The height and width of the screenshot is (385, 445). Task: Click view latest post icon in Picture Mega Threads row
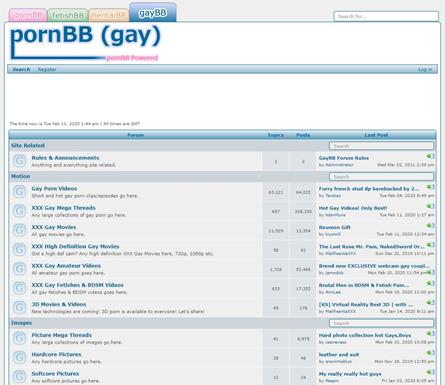point(430,333)
